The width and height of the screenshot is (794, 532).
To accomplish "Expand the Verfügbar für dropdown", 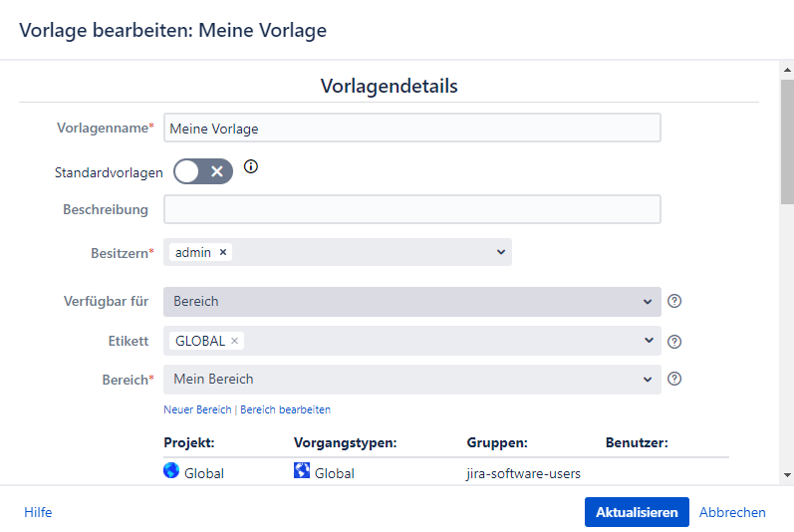I will point(649,301).
